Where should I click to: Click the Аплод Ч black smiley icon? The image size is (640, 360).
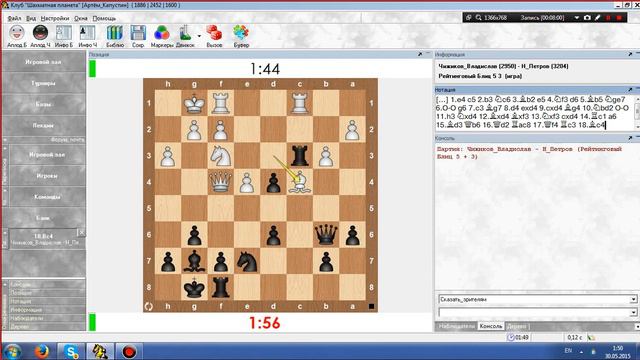pos(40,33)
